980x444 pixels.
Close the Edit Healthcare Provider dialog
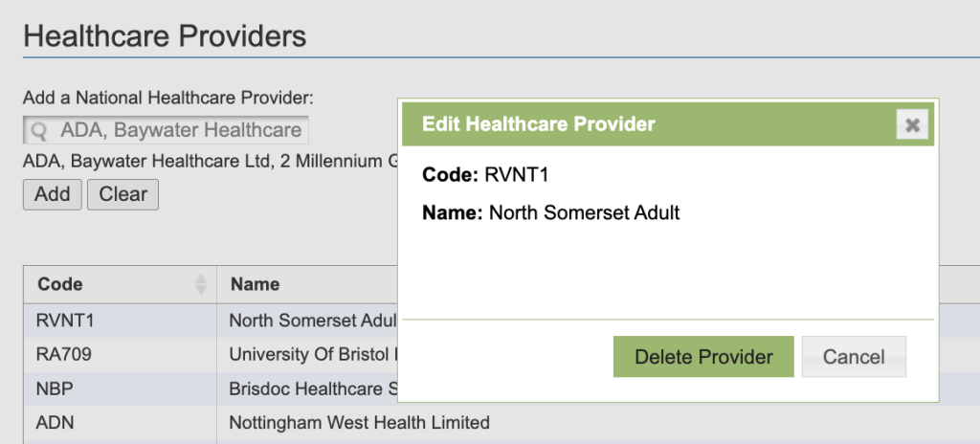(x=912, y=125)
